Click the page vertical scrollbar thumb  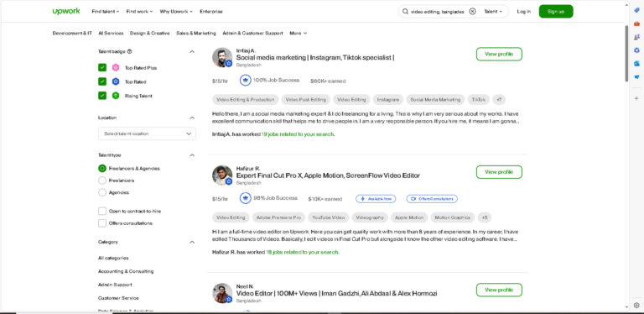click(x=626, y=54)
